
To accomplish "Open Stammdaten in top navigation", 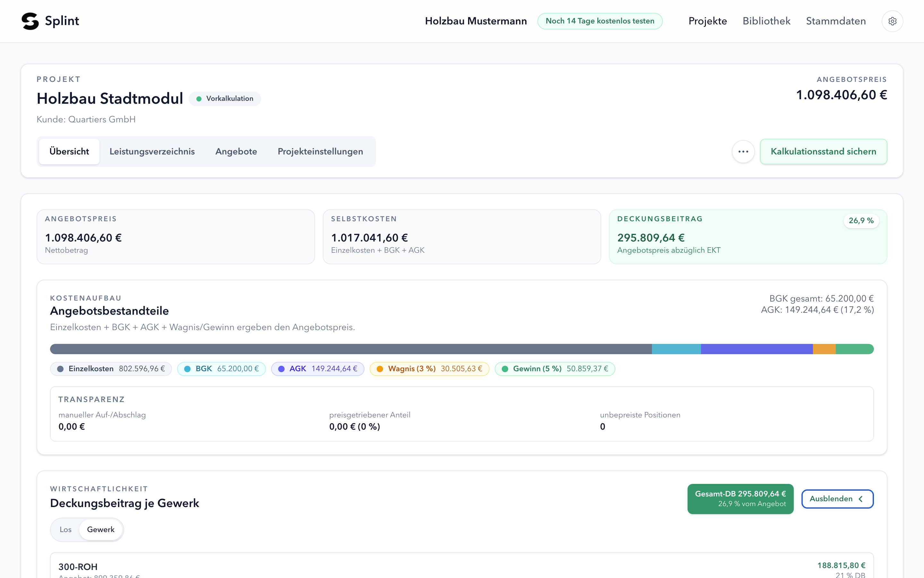I will pos(836,21).
